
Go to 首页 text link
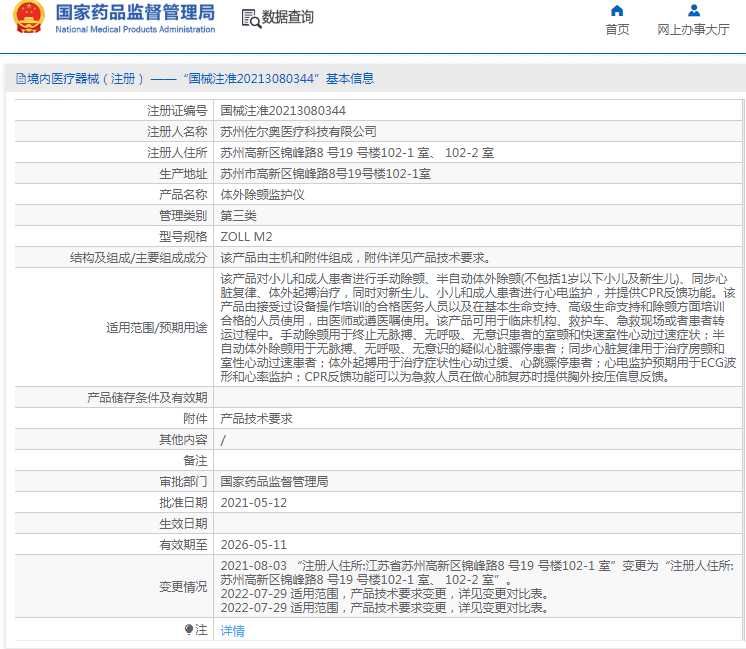coord(617,30)
